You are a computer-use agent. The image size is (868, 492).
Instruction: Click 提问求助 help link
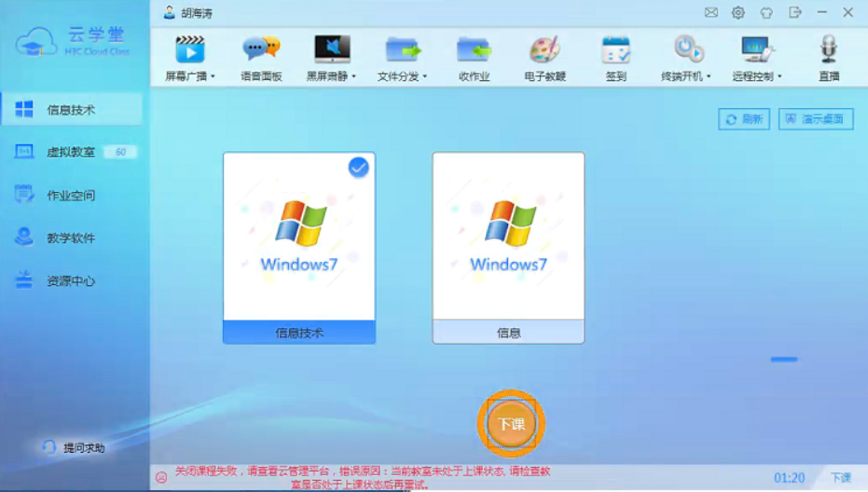pos(84,447)
